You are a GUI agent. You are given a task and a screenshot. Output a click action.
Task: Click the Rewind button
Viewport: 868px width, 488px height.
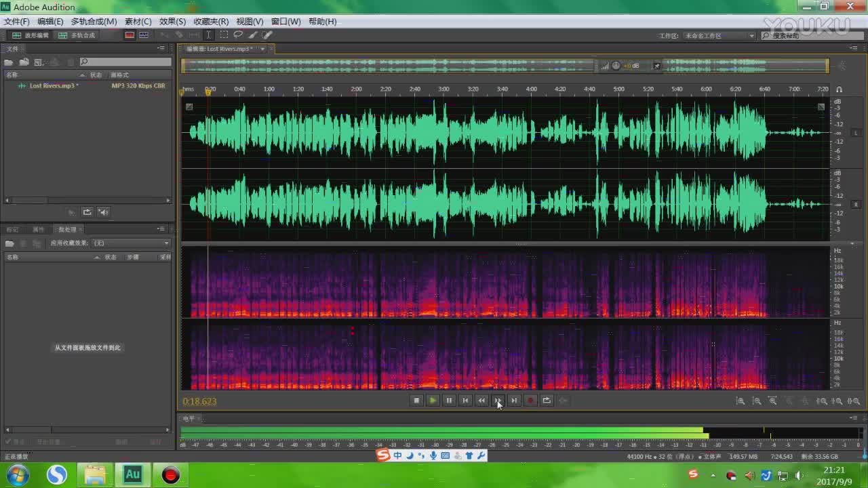click(481, 401)
